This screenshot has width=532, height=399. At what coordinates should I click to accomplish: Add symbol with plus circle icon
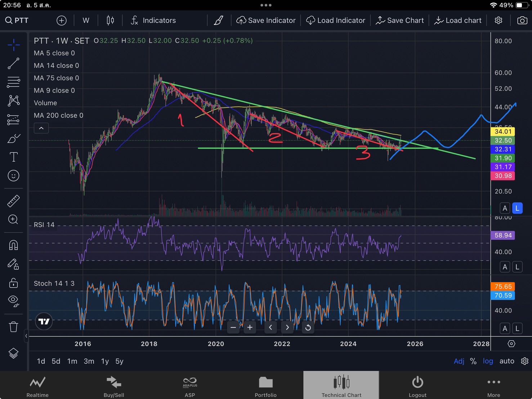click(x=62, y=21)
